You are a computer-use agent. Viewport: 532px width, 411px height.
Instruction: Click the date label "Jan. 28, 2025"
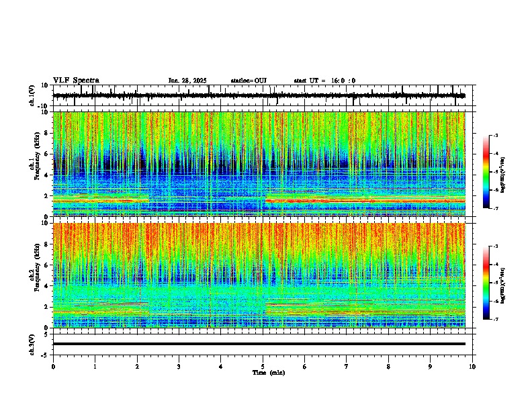pos(187,81)
